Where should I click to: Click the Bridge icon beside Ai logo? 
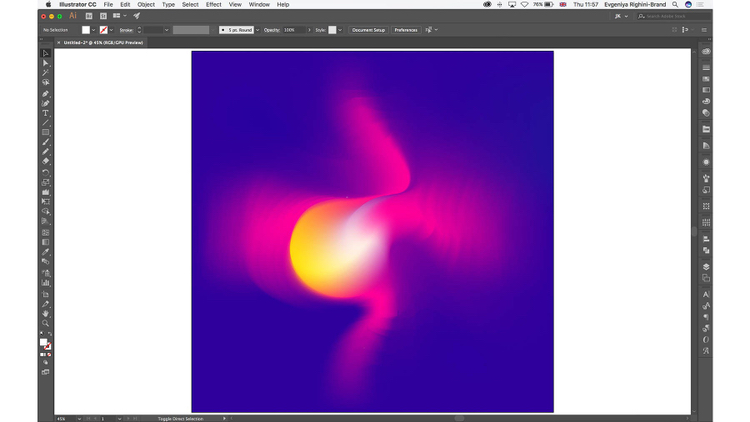point(89,16)
